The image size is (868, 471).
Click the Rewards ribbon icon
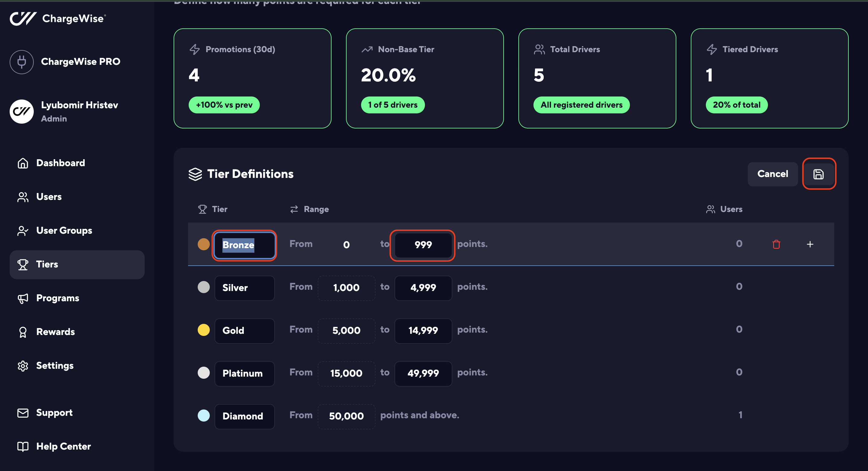click(23, 332)
